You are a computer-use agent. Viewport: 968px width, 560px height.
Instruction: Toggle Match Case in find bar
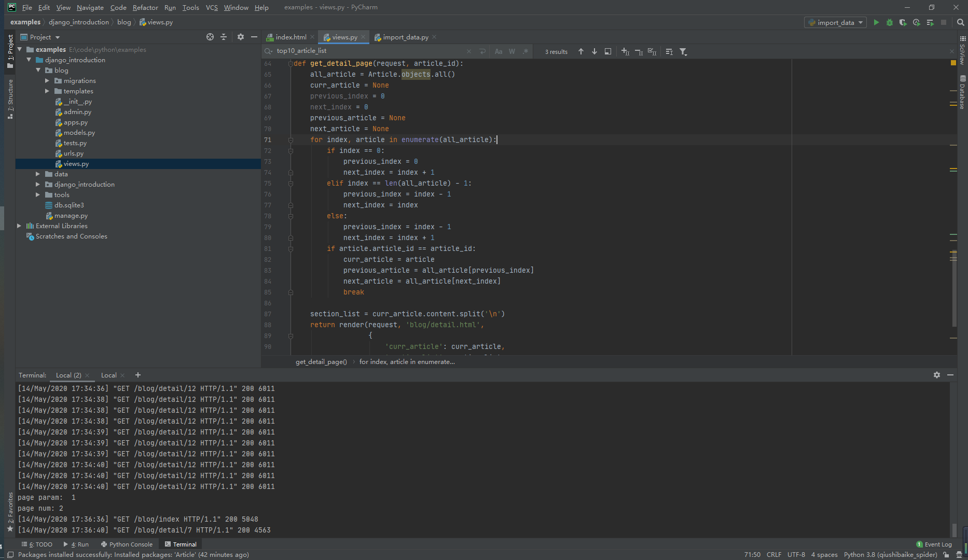tap(499, 51)
